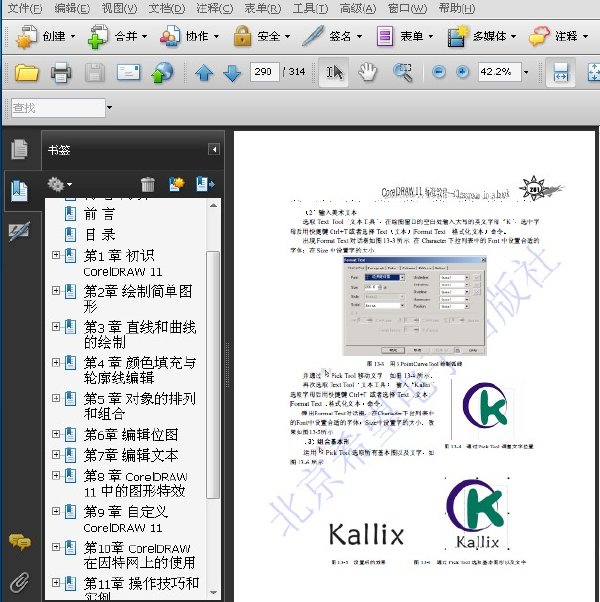Go to next page with down arrow
Image resolution: width=600 pixels, height=602 pixels.
pyautogui.click(x=232, y=72)
